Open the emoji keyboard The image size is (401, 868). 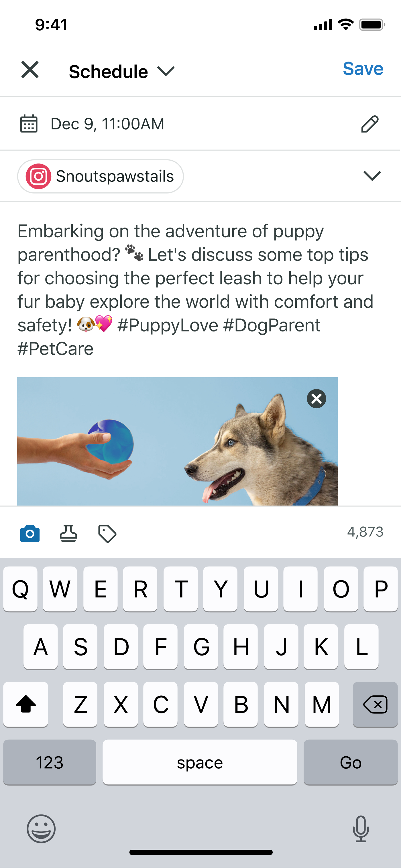(x=41, y=828)
